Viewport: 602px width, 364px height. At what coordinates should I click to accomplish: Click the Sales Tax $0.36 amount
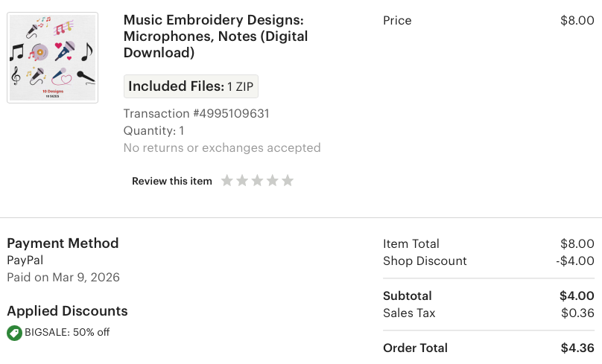[577, 313]
